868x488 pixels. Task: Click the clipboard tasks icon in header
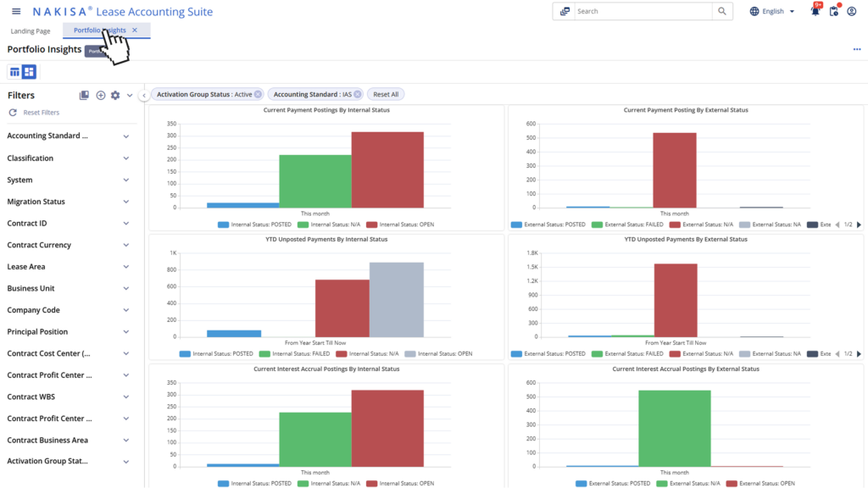click(x=833, y=11)
